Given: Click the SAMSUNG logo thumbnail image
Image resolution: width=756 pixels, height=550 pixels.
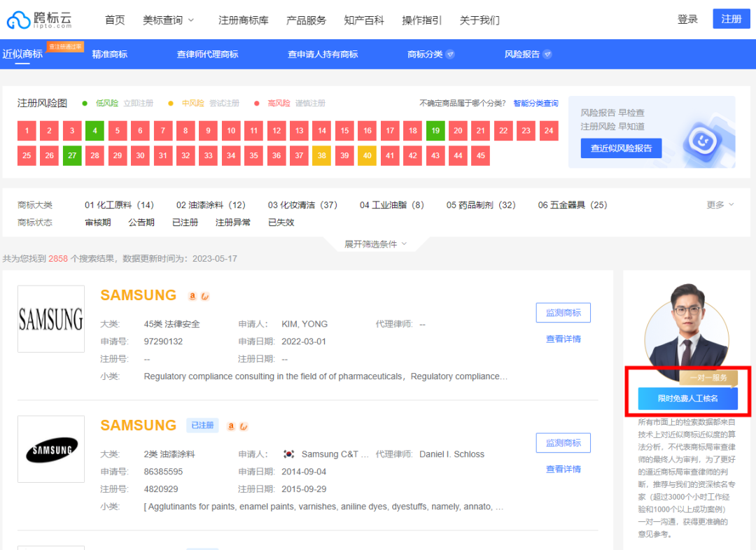Looking at the screenshot, I should [50, 318].
